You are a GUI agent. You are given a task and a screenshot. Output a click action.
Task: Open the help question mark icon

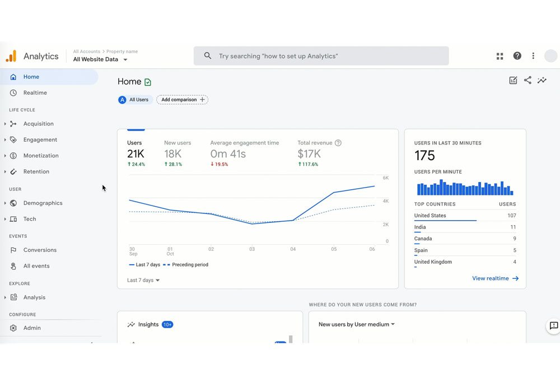click(517, 55)
